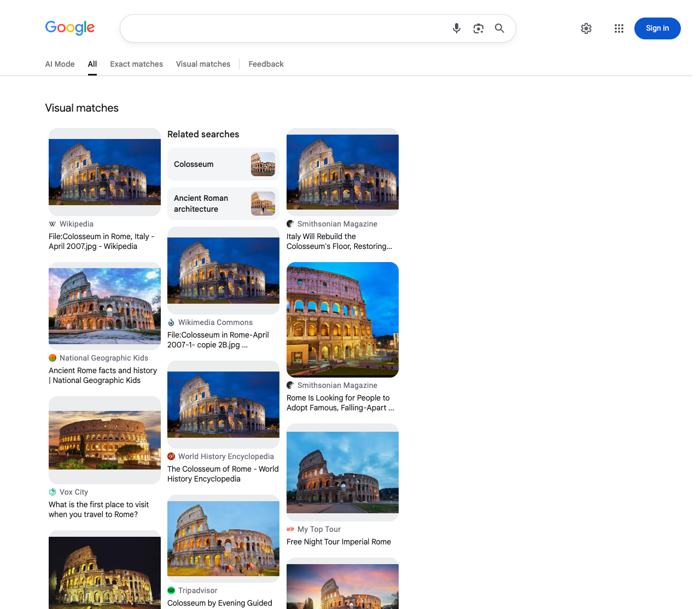Viewport: 700px width, 609px height.
Task: Select the Colosseum related search chip
Action: [223, 164]
